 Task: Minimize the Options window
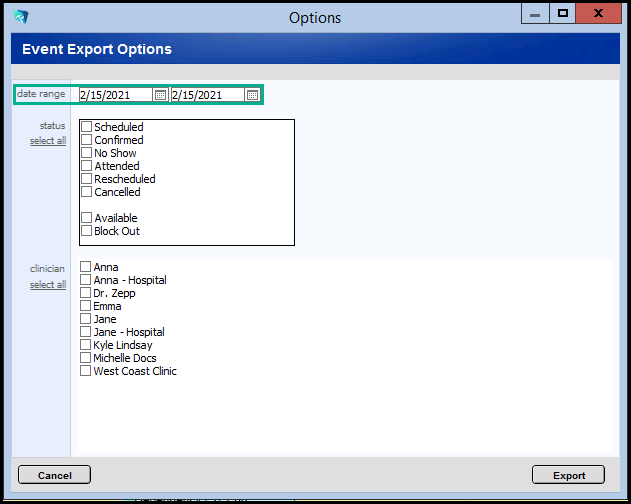coord(535,14)
